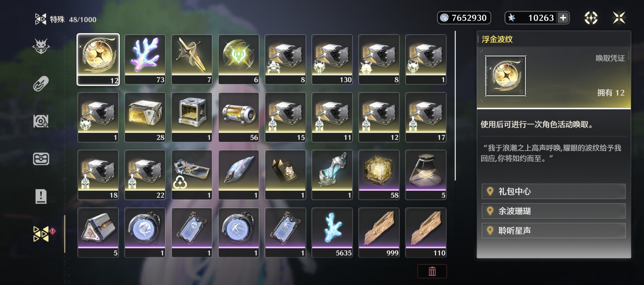Open the crosshair target icon in the top bar
644x285 pixels.
591,18
